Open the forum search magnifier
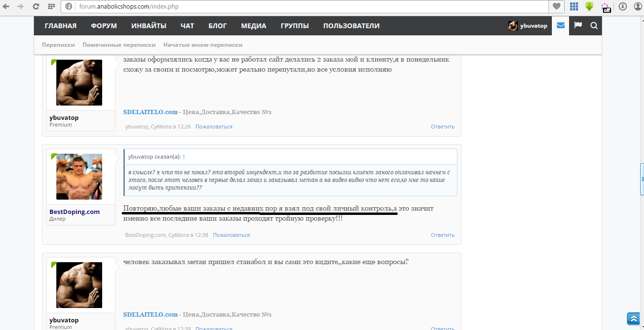Viewport: 644px width, 330px height. tap(594, 26)
